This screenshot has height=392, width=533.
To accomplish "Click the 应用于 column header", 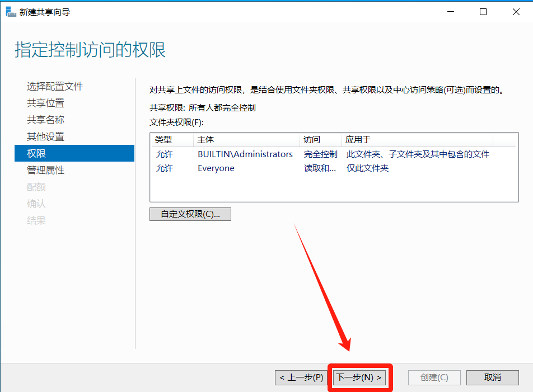I will (358, 140).
